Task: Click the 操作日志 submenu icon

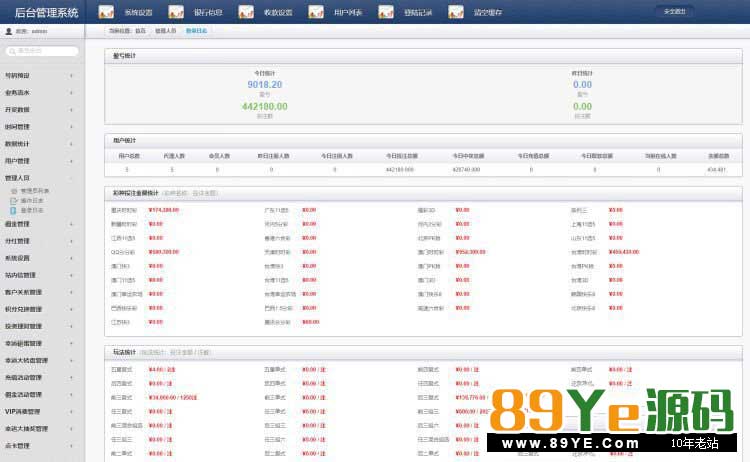Action: (x=14, y=200)
